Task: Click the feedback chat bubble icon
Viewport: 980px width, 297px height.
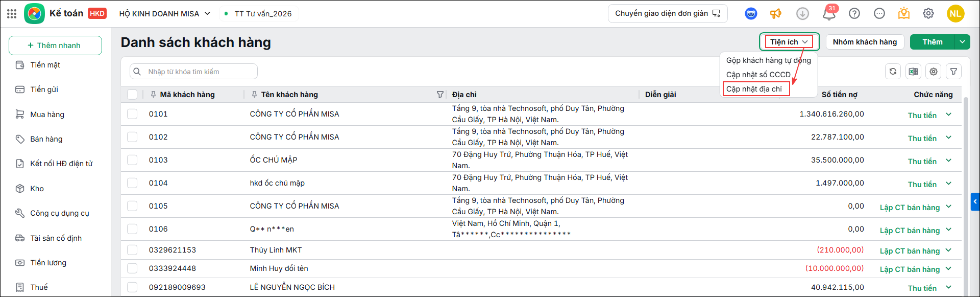Action: [x=879, y=14]
